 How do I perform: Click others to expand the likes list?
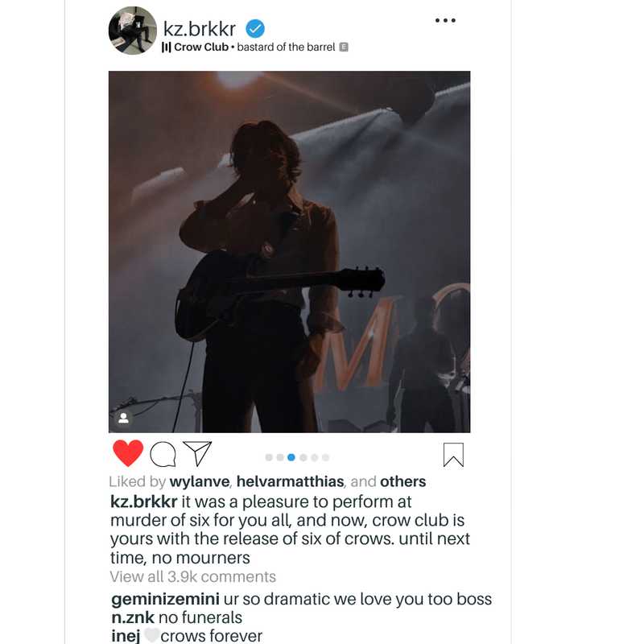403,481
